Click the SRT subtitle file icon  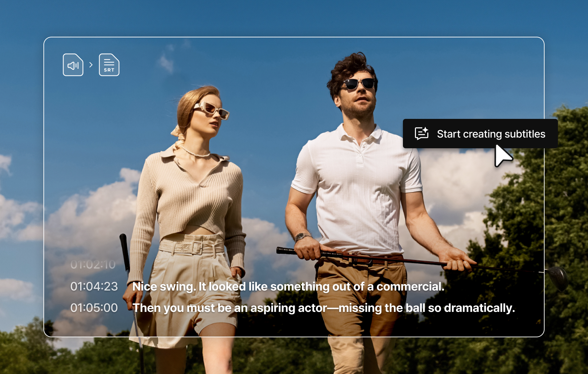point(109,65)
